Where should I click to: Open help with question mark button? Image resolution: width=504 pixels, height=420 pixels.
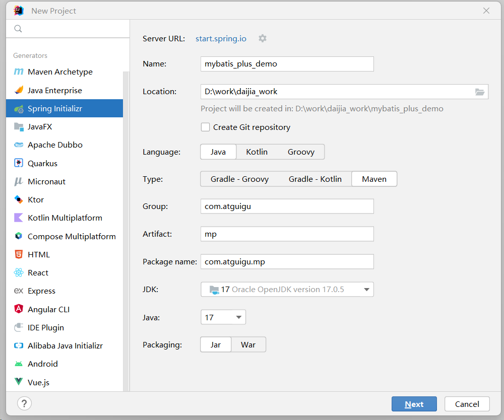tap(24, 403)
